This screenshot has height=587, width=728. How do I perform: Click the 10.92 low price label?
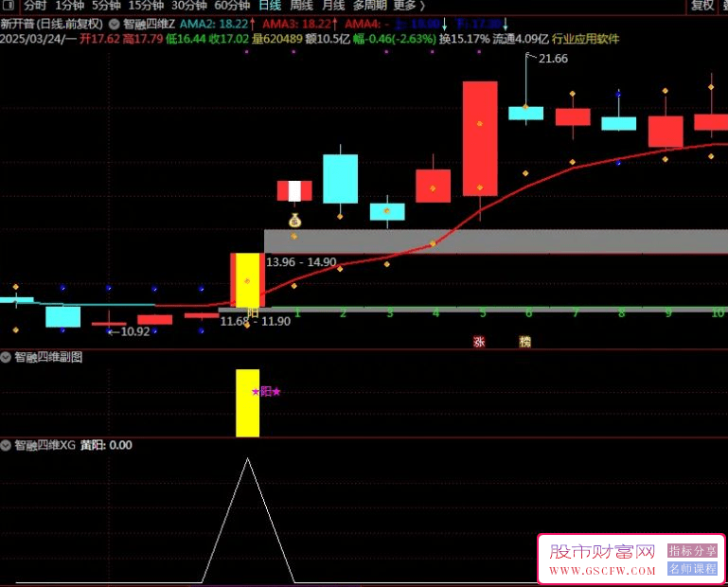click(135, 331)
